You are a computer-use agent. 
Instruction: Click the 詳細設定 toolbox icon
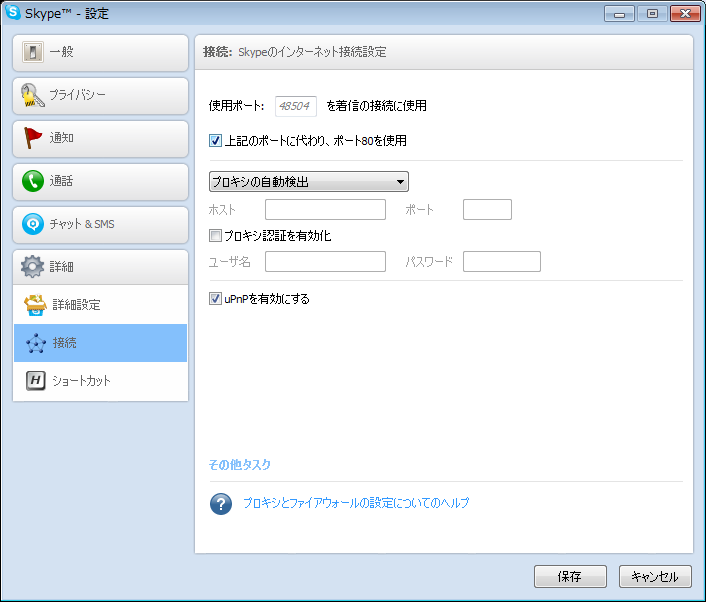(x=35, y=305)
